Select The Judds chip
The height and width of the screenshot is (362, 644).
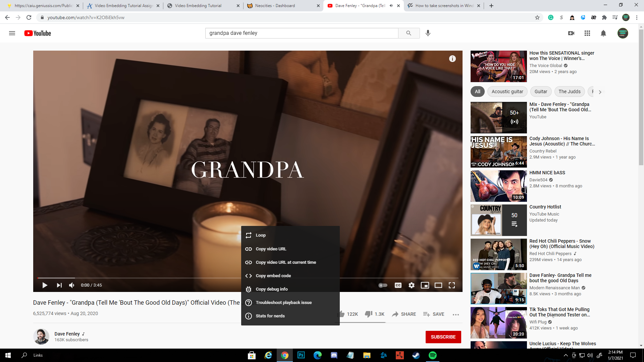[570, 92]
